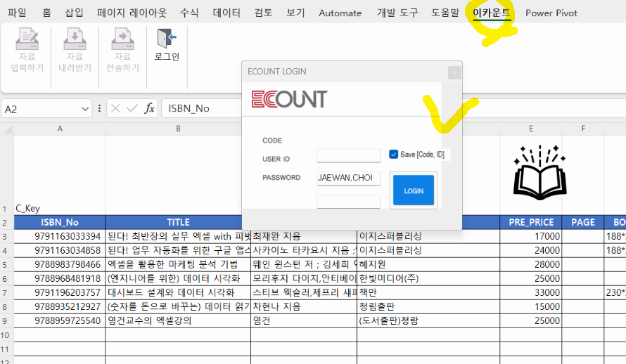Select column A header
The width and height of the screenshot is (626, 364).
(60, 129)
